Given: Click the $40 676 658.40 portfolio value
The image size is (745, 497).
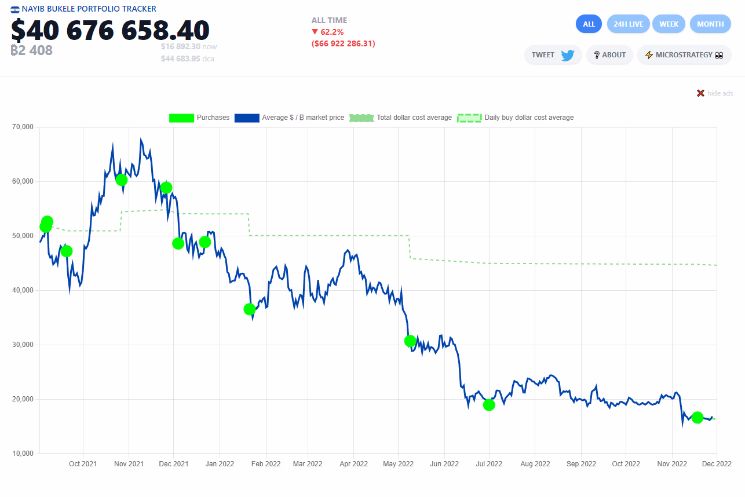Looking at the screenshot, I should [x=110, y=30].
